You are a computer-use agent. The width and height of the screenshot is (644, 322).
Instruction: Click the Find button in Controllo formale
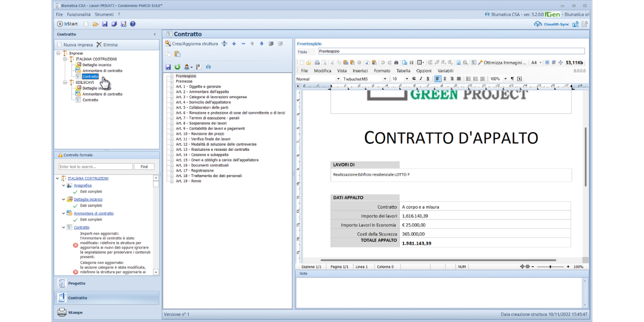(x=144, y=167)
